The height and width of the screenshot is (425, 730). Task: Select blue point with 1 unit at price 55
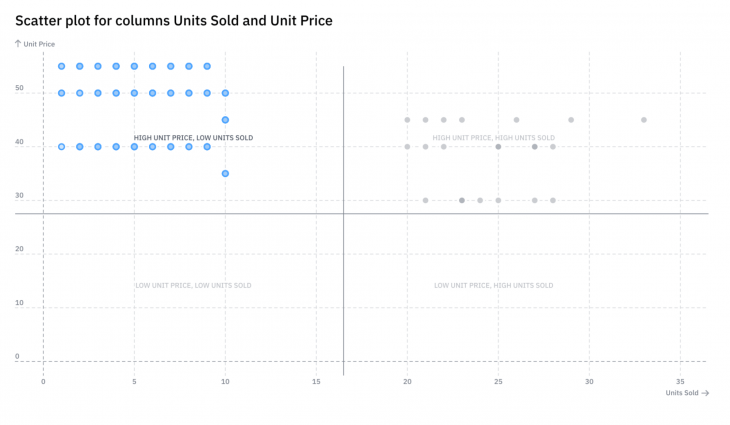[61, 67]
